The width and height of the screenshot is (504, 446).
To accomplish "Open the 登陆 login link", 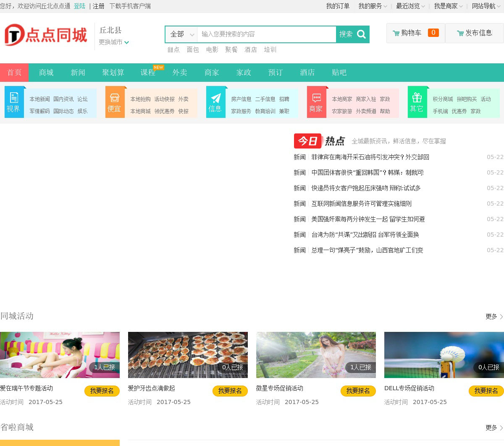I will (79, 6).
